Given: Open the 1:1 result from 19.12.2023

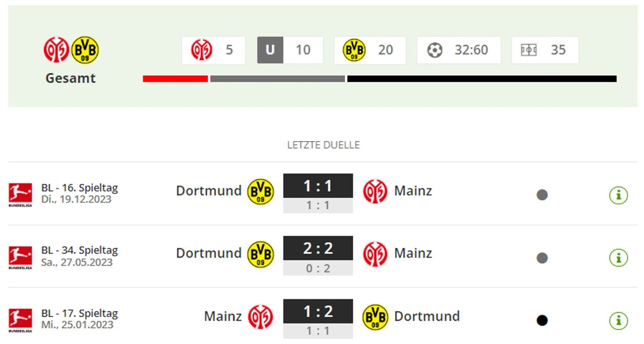Looking at the screenshot, I should [318, 193].
